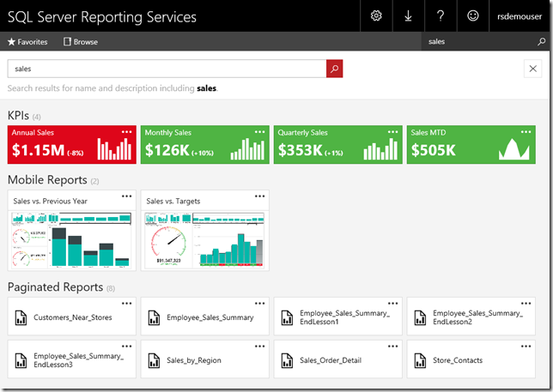Expand ellipsis menu on Monthly Sales KPI
Viewport: 553px width, 392px height.
tap(260, 131)
